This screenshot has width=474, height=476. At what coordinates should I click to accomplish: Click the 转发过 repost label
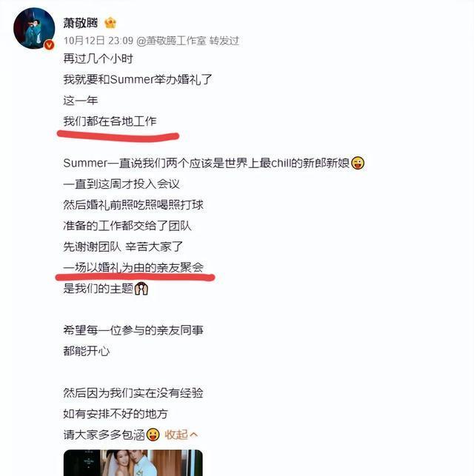coord(224,41)
